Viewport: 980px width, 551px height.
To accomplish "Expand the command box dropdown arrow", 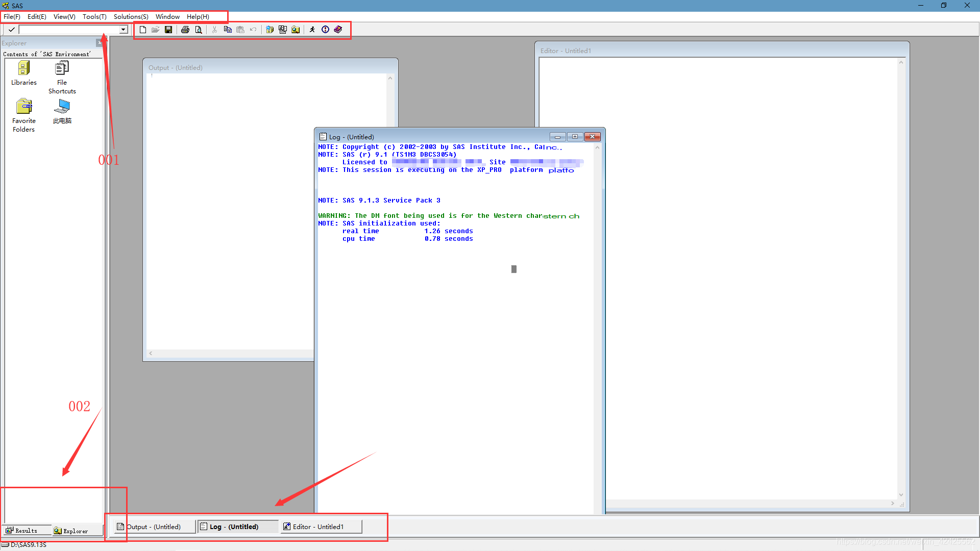I will tap(123, 30).
